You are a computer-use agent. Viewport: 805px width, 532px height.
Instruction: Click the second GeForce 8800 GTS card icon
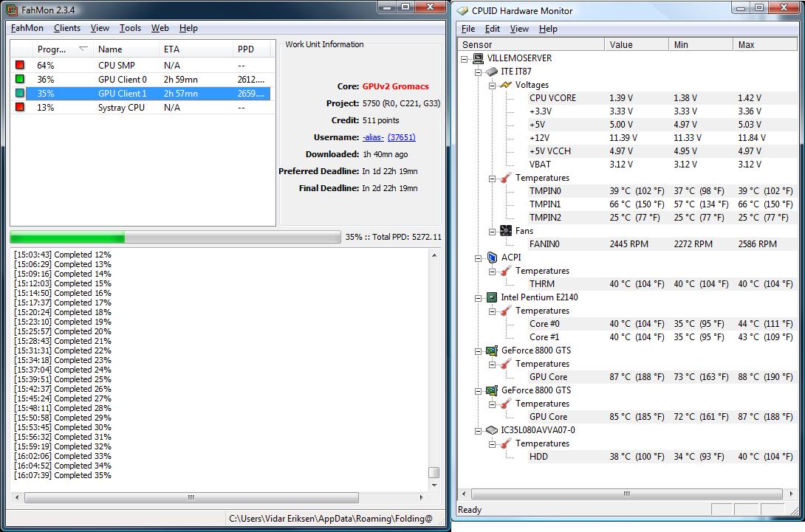coord(492,390)
